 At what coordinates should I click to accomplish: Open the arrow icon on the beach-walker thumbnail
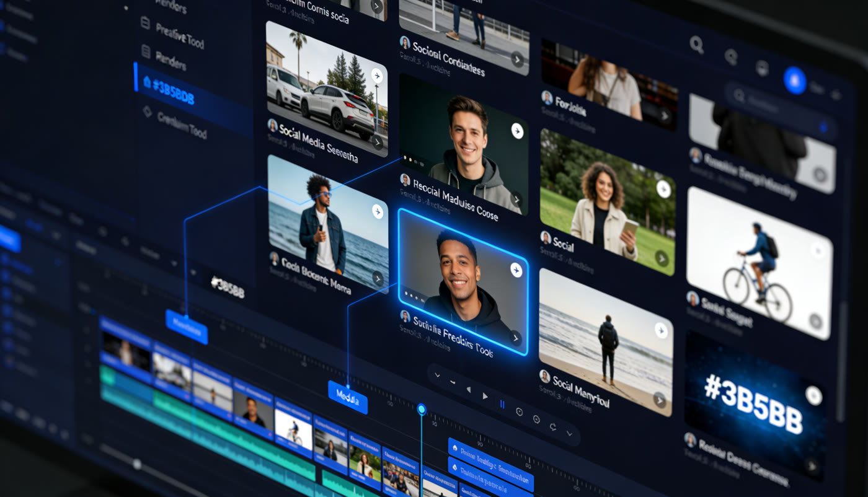point(659,400)
